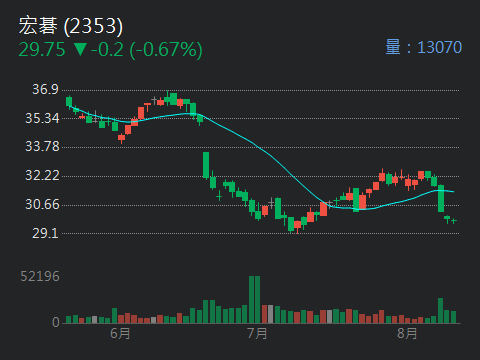Select the 7月 date axis label
This screenshot has height=360, width=480.
[257, 333]
